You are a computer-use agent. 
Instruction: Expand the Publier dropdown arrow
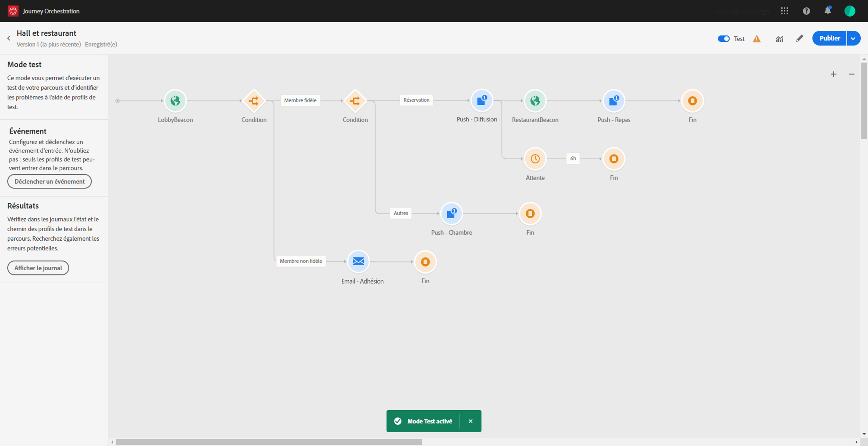(x=853, y=38)
